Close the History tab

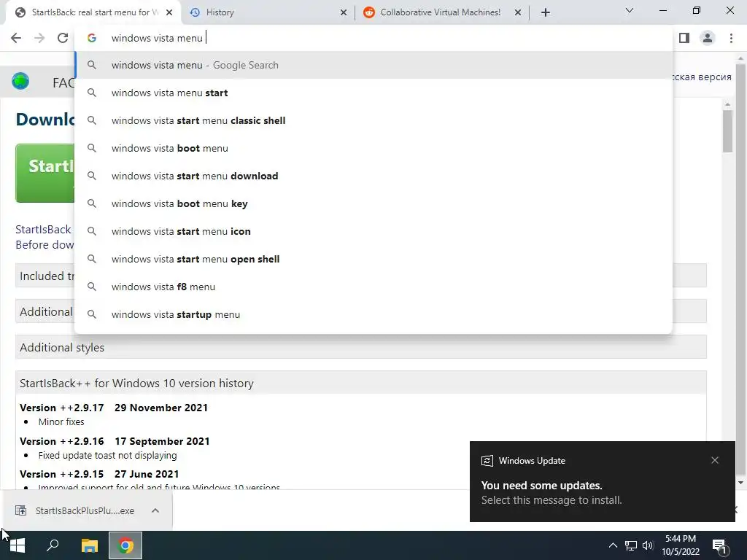pos(344,12)
